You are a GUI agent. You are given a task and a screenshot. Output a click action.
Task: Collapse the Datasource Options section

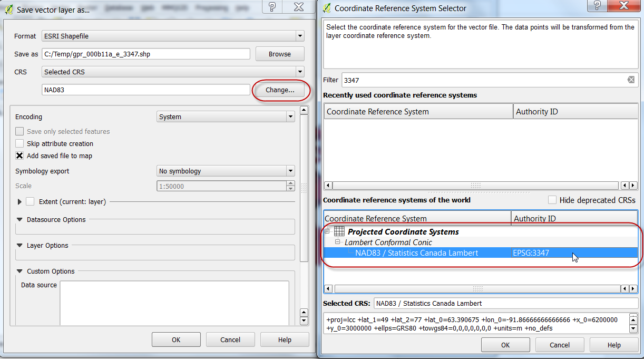[20, 220]
